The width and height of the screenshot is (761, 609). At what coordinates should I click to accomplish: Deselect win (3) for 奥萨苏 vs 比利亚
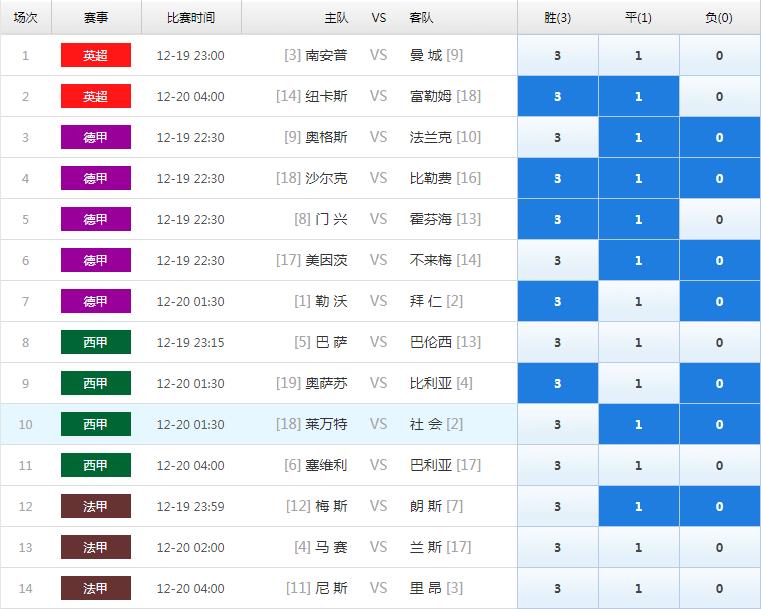coord(558,383)
